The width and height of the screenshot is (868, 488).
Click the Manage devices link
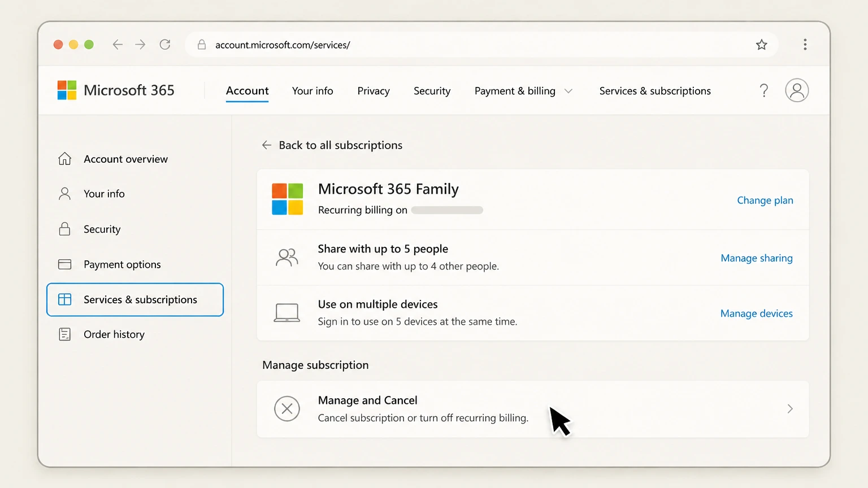click(x=757, y=313)
